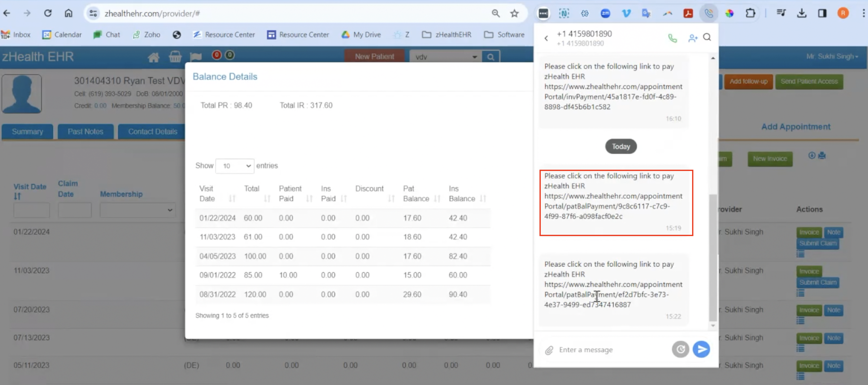868x385 pixels.
Task: Open the browser home page
Action: pos(68,13)
